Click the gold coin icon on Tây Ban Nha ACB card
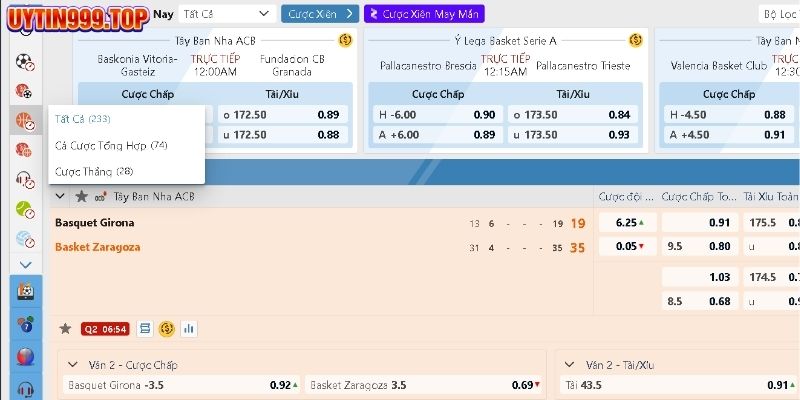Screen dimensions: 800x400 pyautogui.click(x=345, y=41)
